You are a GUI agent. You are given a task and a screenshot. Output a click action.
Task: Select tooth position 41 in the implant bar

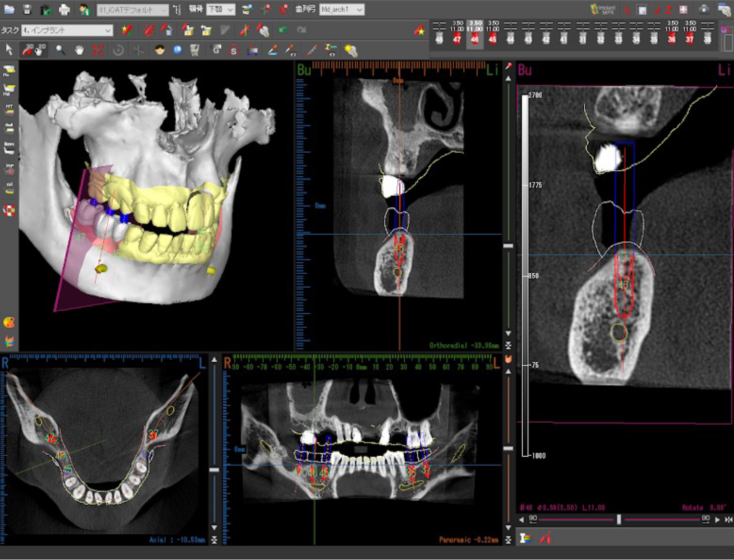(x=564, y=33)
